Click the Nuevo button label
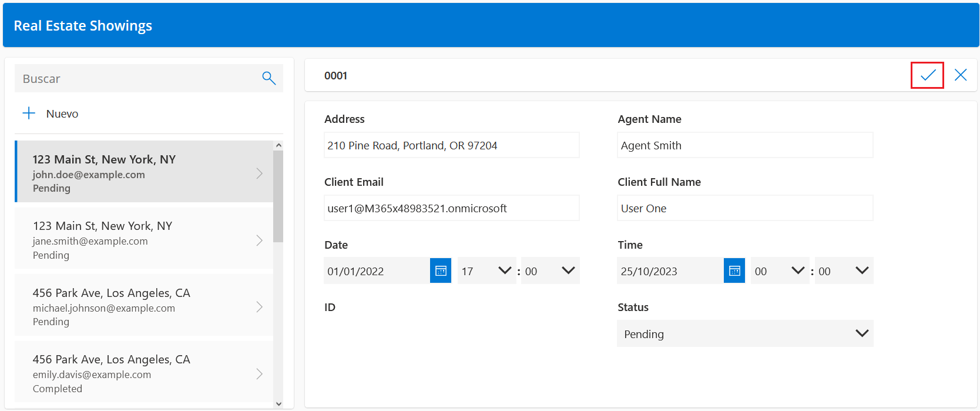Screen dimensions: 980x411 point(62,113)
